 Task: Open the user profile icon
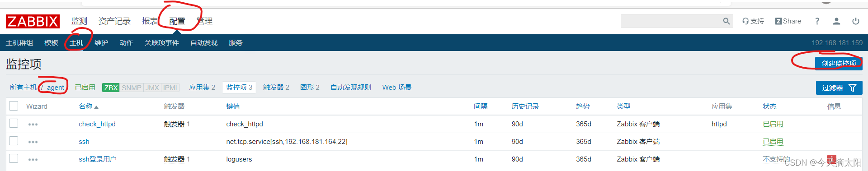[x=836, y=21]
